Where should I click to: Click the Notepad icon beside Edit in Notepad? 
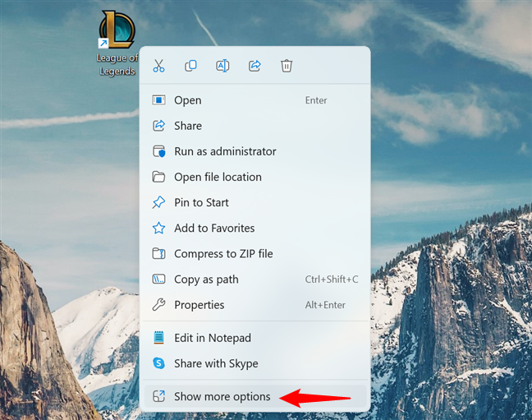point(158,338)
